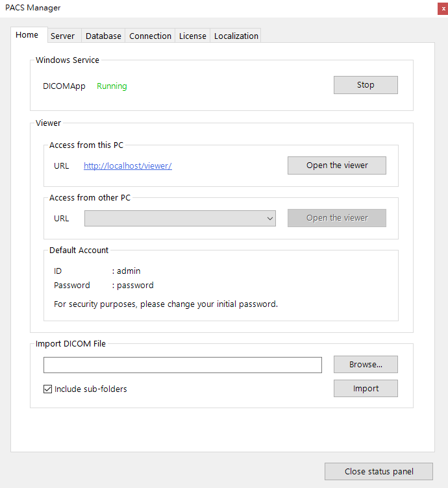Click the PACS Manager title bar text

33,8
